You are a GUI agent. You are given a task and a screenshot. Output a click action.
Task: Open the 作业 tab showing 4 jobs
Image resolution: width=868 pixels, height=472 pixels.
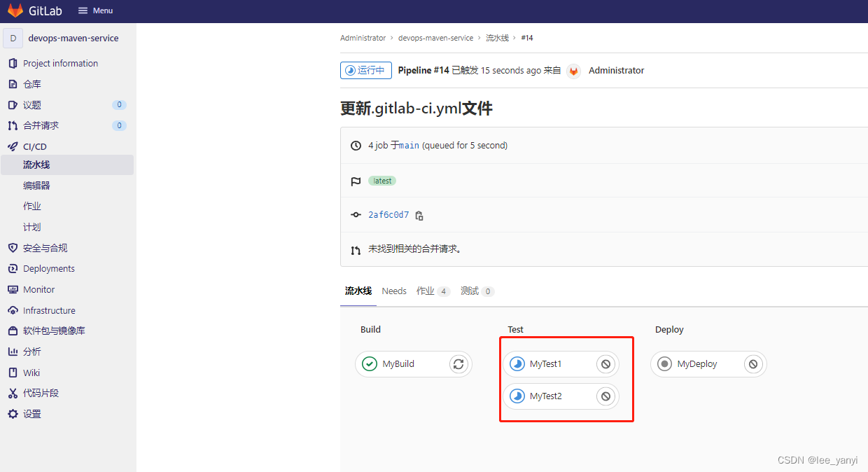click(x=433, y=291)
